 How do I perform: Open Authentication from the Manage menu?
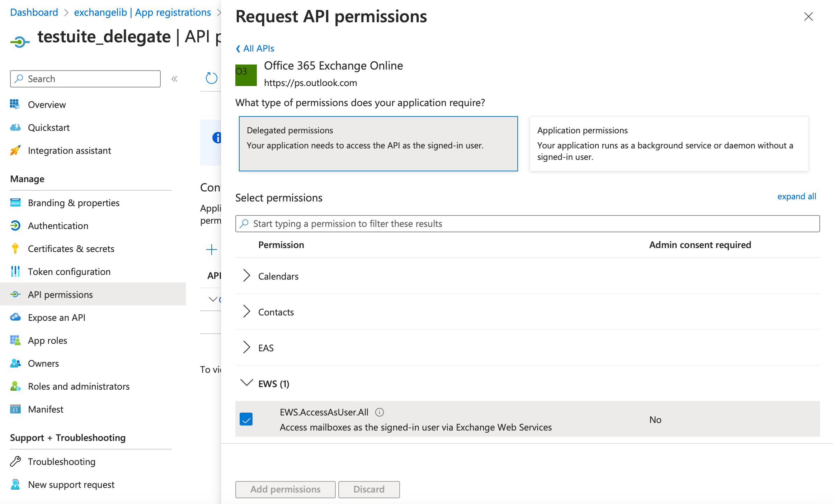[58, 225]
